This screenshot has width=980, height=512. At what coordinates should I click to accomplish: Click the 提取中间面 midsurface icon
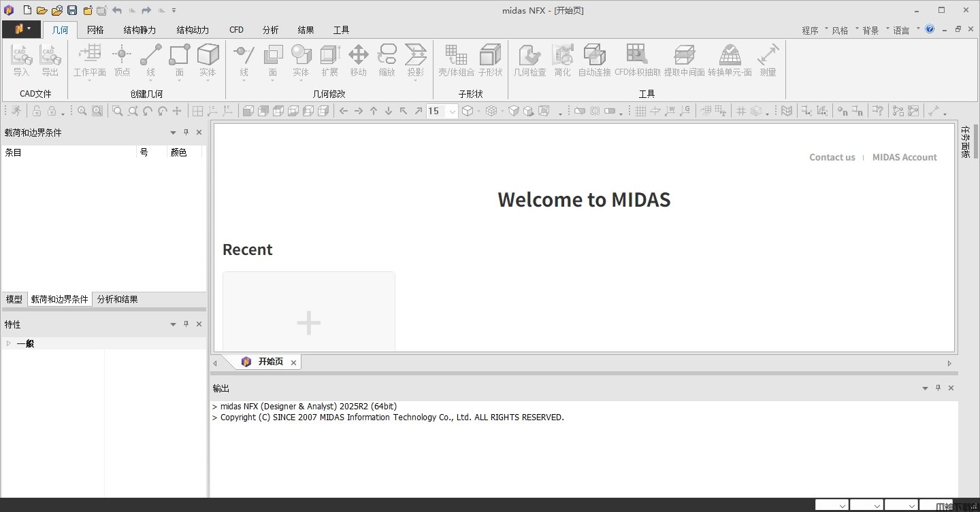click(684, 60)
